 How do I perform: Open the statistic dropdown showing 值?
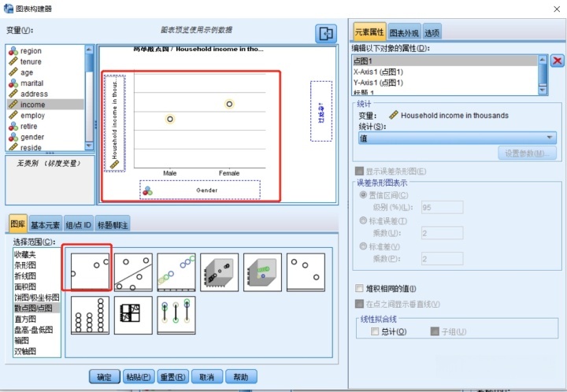coord(457,138)
